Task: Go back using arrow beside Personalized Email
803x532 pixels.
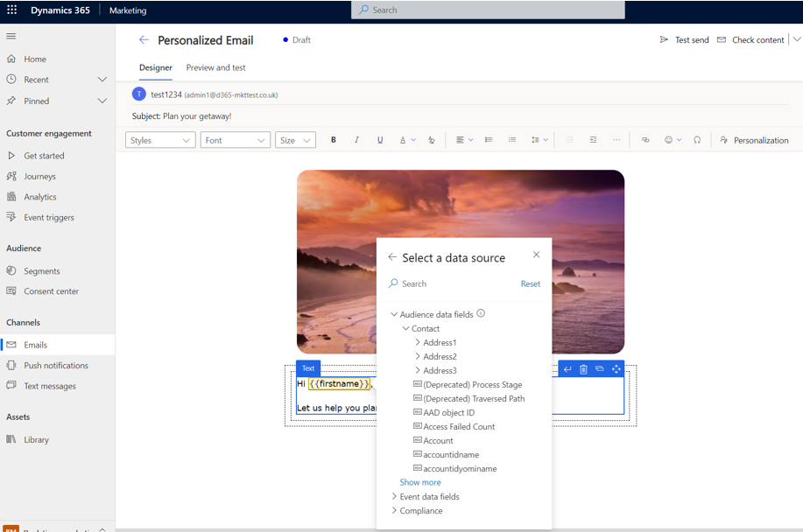Action: [x=144, y=40]
